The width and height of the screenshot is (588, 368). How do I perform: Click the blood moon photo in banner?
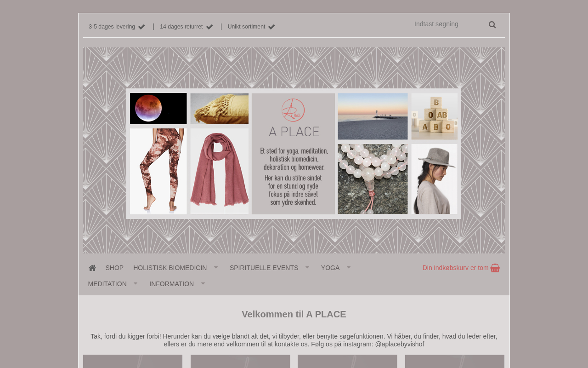tap(158, 109)
